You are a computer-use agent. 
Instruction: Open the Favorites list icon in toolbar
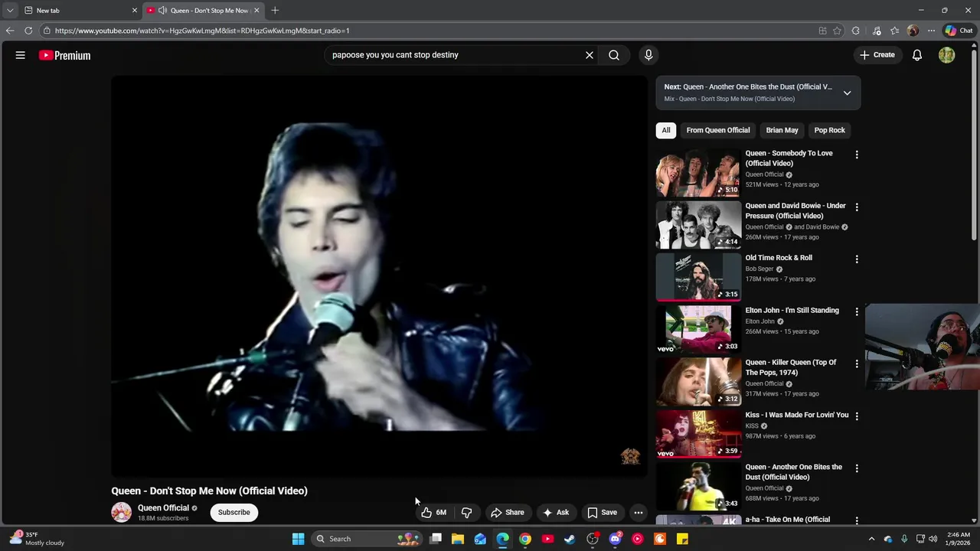(x=894, y=31)
